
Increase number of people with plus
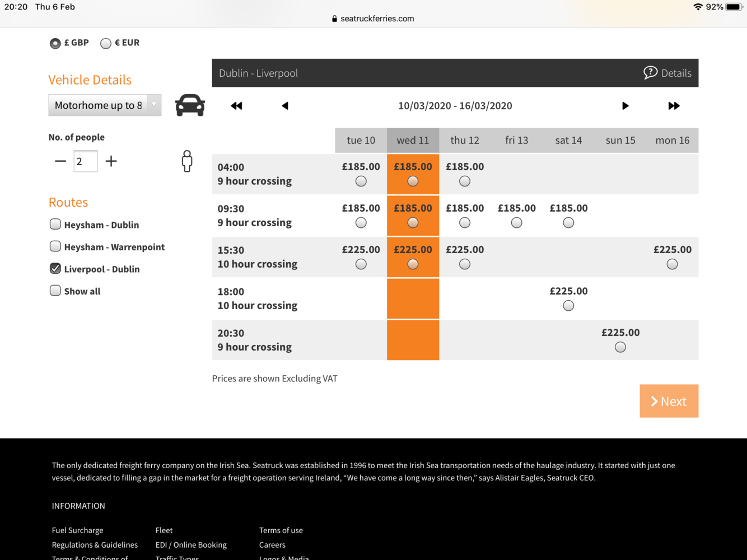click(111, 161)
